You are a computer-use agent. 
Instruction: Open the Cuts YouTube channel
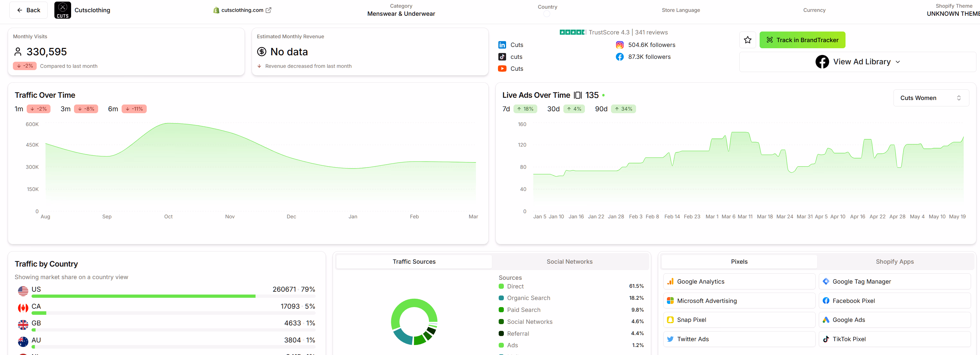[x=511, y=68]
